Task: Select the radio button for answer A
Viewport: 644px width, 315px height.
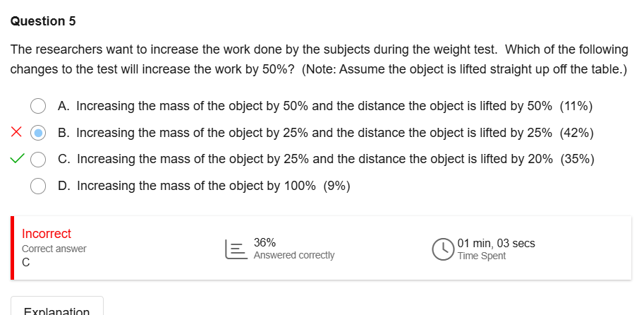Action: (x=39, y=106)
